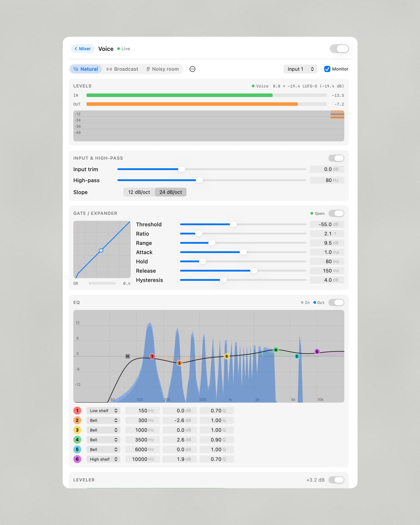Screen dimensions: 420x525
Task: Click the High-pass 80 Hz value field
Action: [x=327, y=180]
